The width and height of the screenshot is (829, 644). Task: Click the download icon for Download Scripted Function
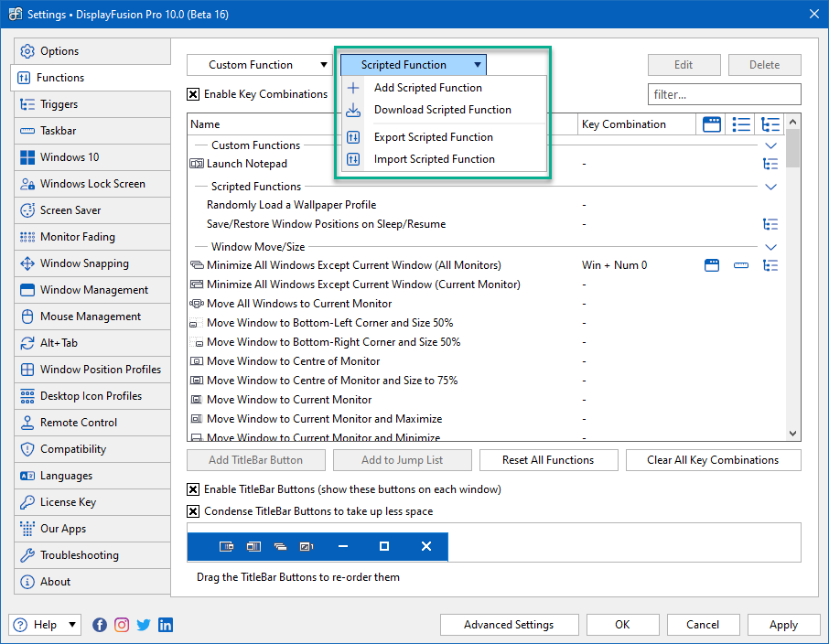click(x=353, y=110)
